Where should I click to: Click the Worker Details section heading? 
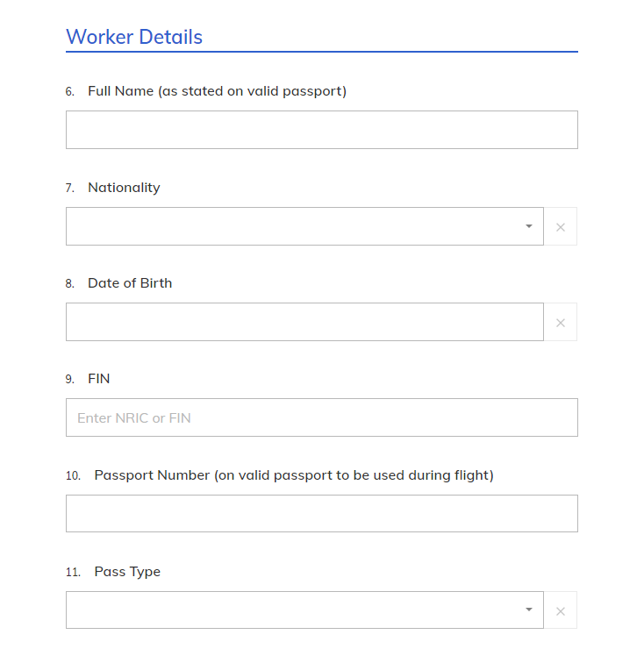pos(134,37)
